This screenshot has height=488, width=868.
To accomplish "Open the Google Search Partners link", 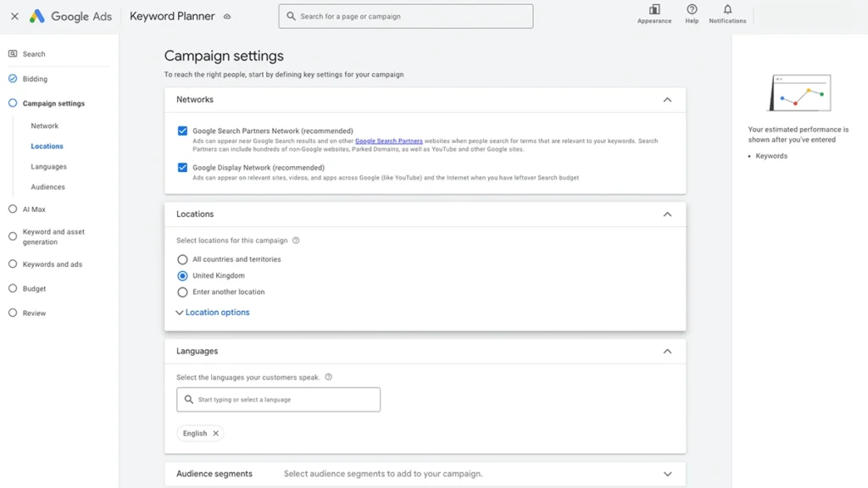I will tap(388, 141).
